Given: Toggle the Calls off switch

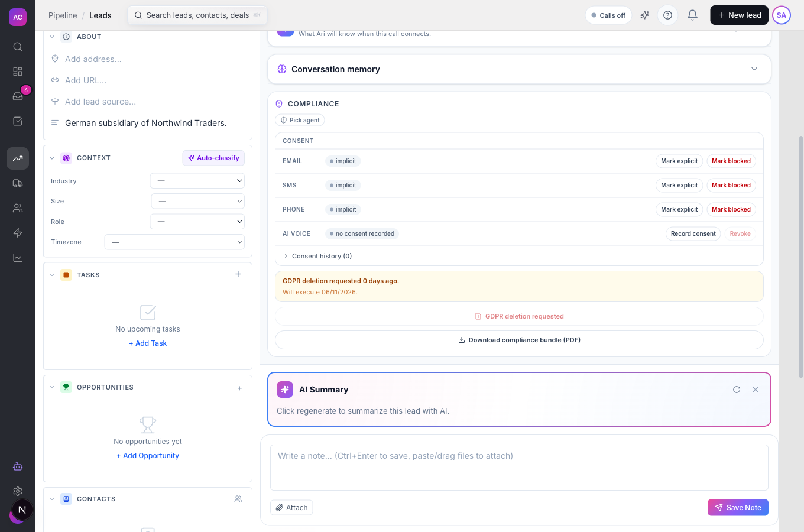Looking at the screenshot, I should 608,15.
